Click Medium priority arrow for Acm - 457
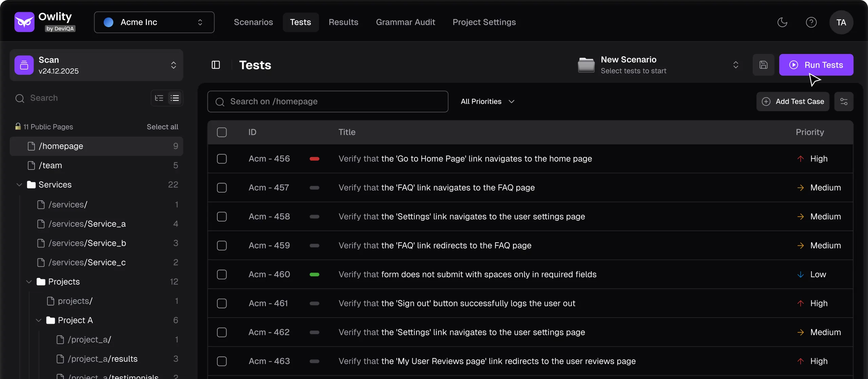Viewport: 868px width, 379px height. (x=801, y=187)
